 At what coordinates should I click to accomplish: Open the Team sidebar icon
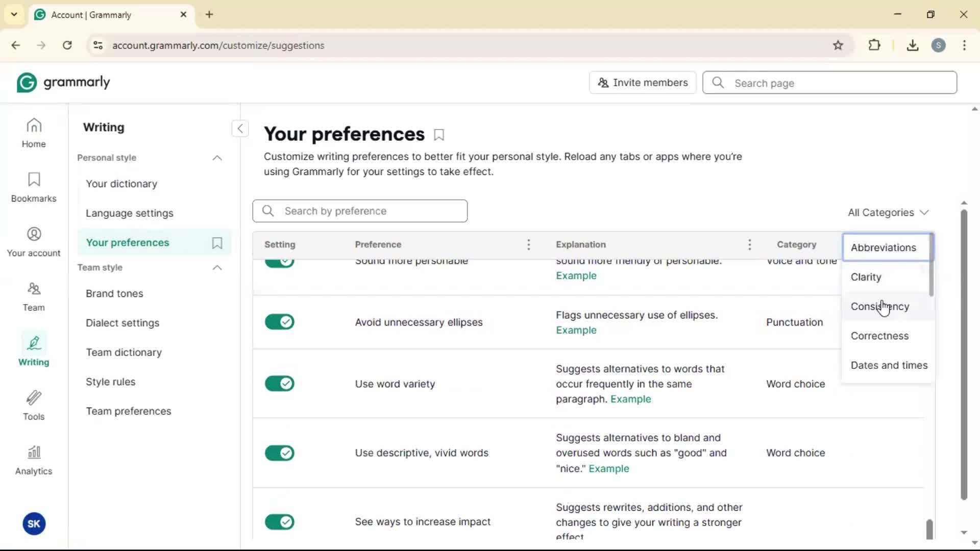tap(34, 296)
